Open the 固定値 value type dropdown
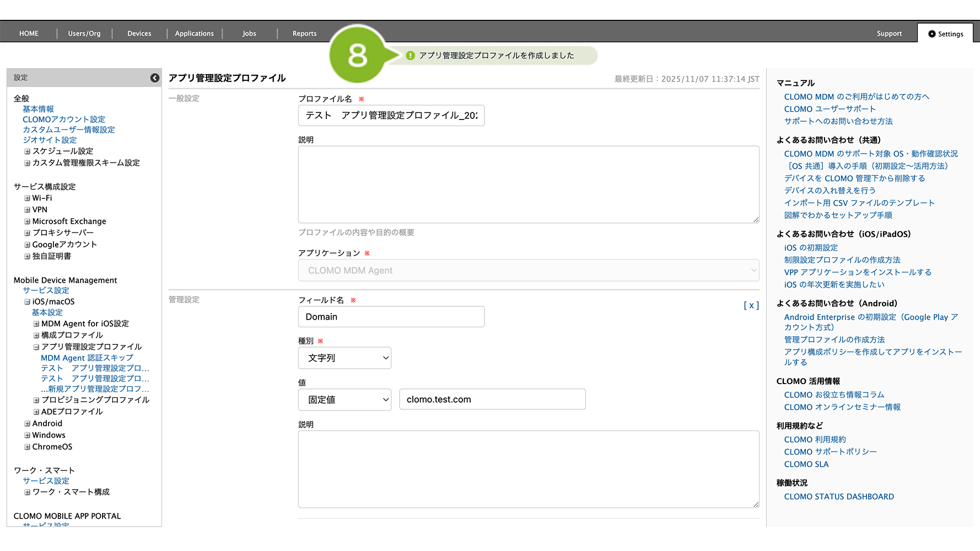The width and height of the screenshot is (980, 551). click(x=344, y=399)
